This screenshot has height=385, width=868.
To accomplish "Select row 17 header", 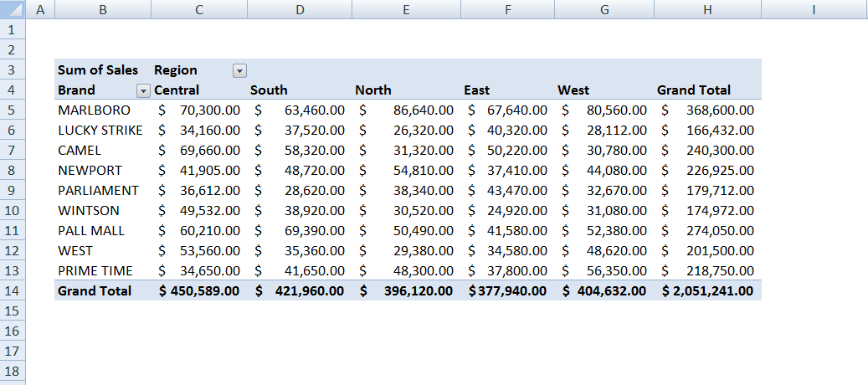I will (13, 351).
